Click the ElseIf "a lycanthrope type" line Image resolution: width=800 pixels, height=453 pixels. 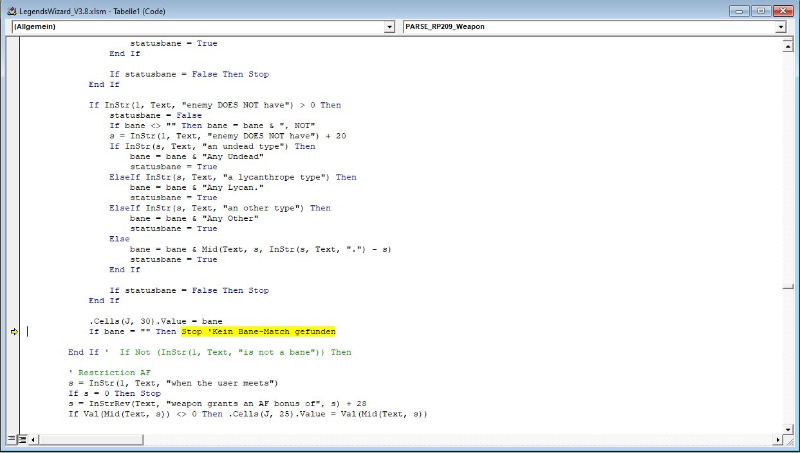coord(233,177)
